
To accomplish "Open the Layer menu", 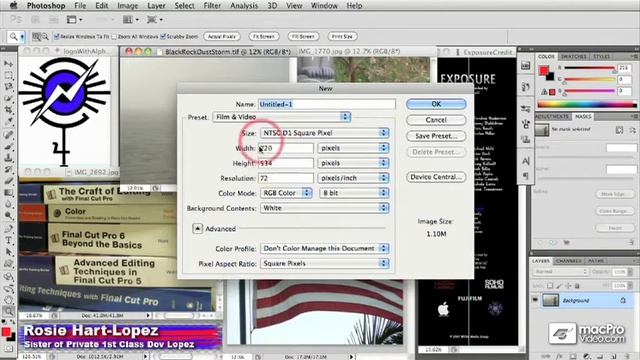I will tap(156, 6).
